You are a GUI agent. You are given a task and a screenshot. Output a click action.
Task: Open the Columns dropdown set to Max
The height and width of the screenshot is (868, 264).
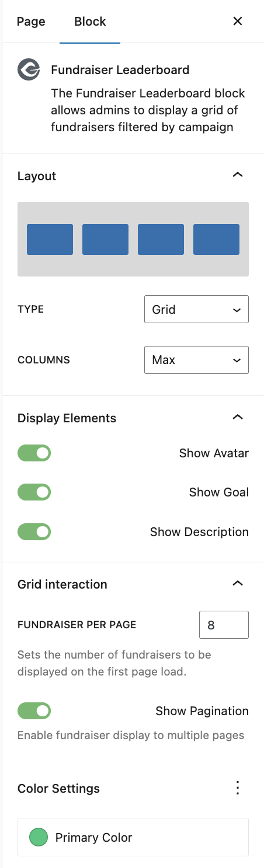point(196,360)
